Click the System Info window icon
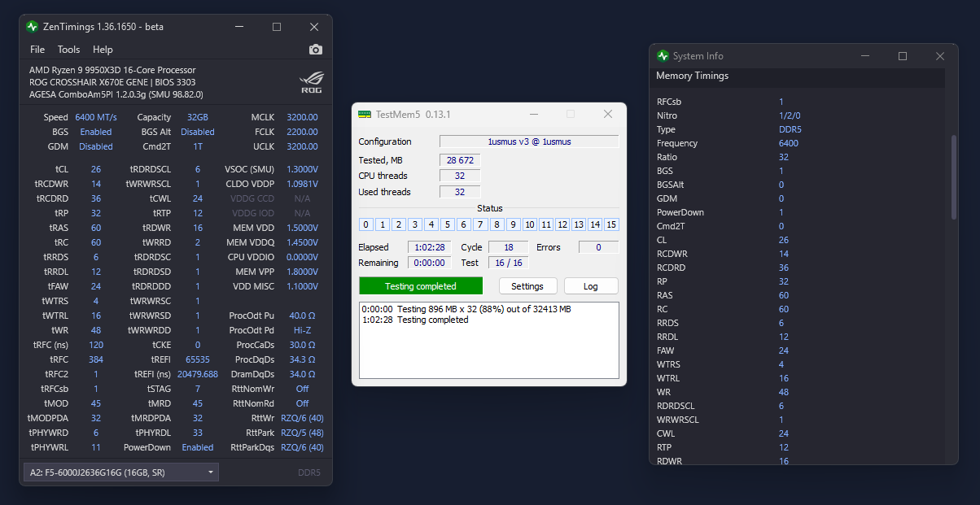The height and width of the screenshot is (505, 980). (x=663, y=56)
